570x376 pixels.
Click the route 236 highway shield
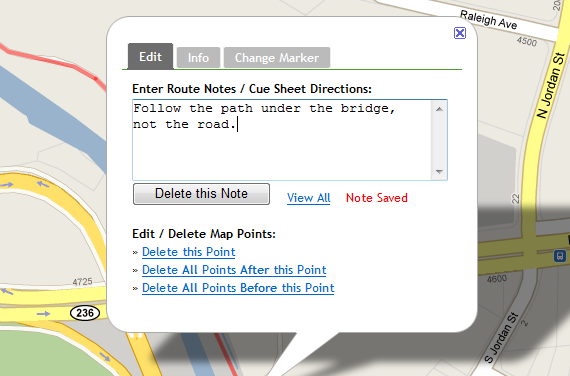pos(85,313)
